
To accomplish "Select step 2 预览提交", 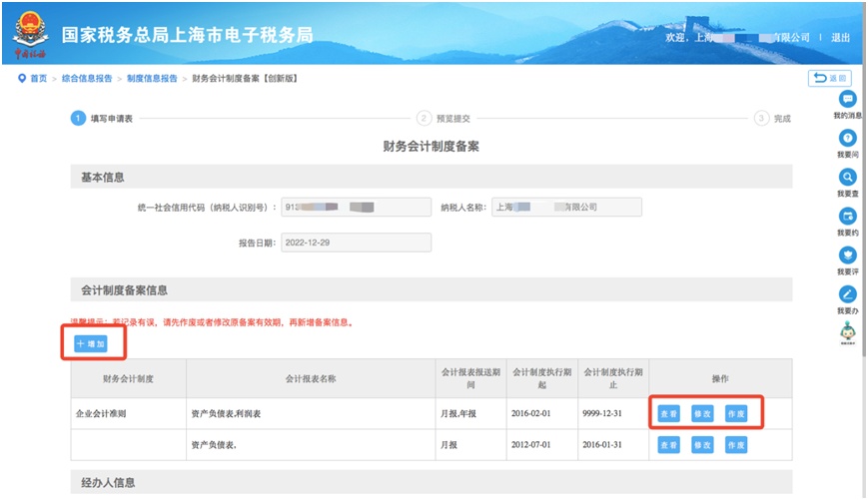I will coord(443,119).
